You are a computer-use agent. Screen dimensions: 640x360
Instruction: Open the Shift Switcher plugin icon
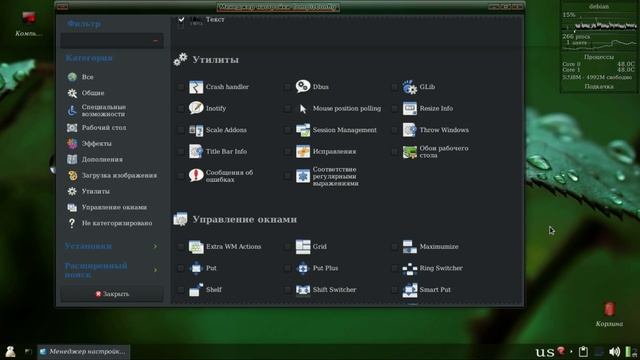pyautogui.click(x=303, y=290)
